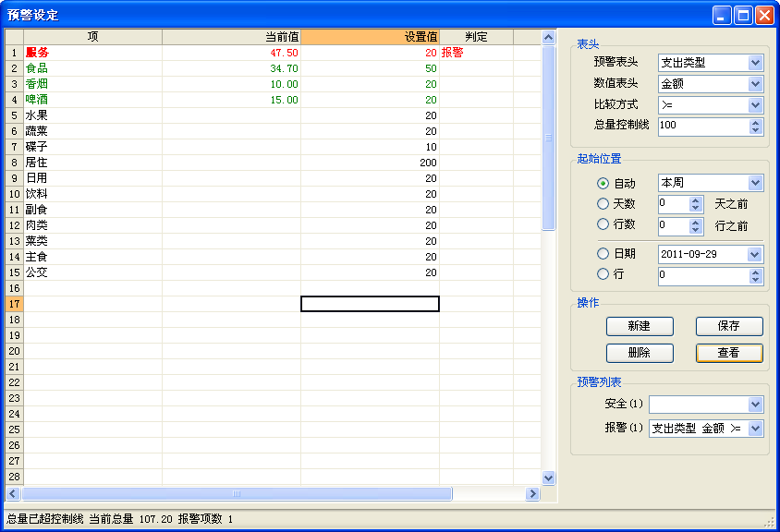
Task: Open the 报警 (1) list dropdown
Action: tap(755, 428)
